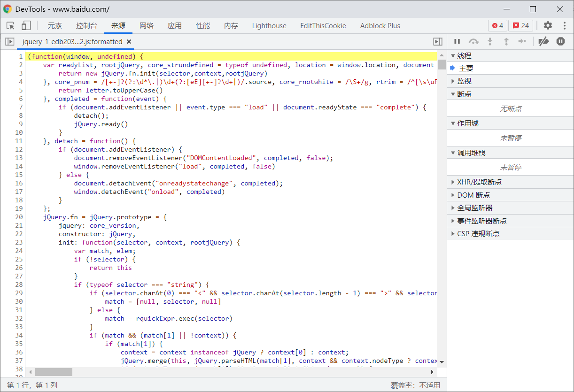This screenshot has width=574, height=392.
Task: Click 'return this' on line 26
Action: pyautogui.click(x=111, y=268)
